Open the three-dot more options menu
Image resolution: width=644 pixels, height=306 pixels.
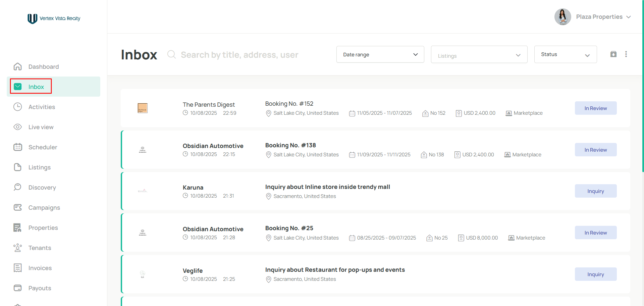[626, 54]
